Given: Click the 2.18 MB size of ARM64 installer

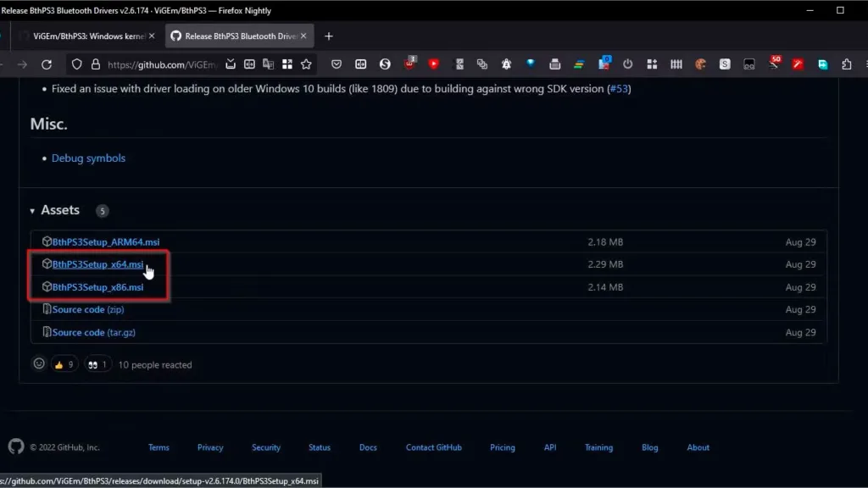Looking at the screenshot, I should 605,241.
